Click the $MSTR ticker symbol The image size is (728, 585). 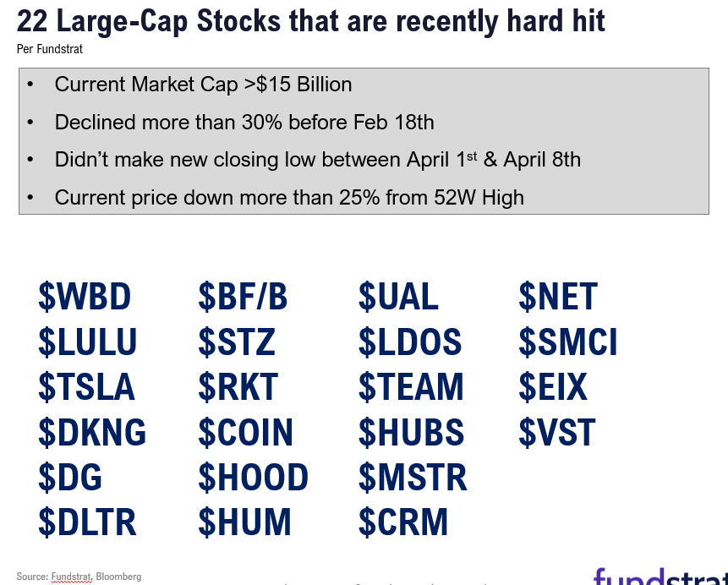[x=413, y=477]
